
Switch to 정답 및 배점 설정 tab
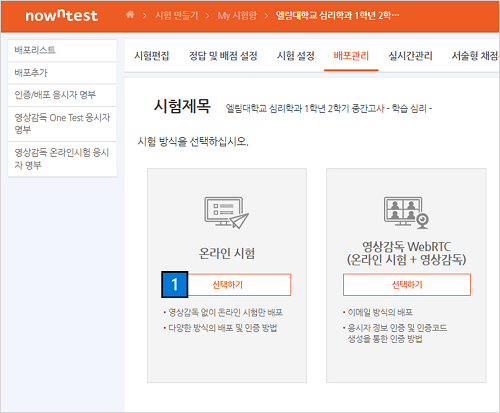click(223, 56)
